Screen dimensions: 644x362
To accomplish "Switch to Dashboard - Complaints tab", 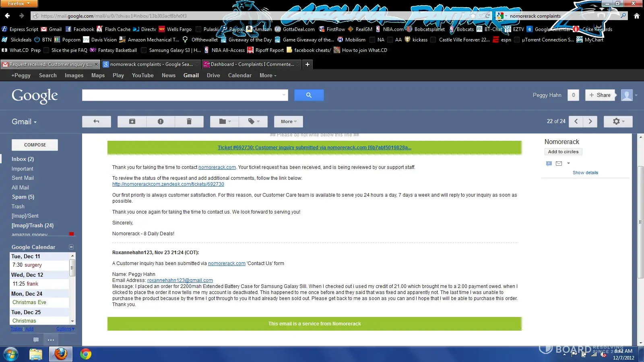I will pos(251,64).
